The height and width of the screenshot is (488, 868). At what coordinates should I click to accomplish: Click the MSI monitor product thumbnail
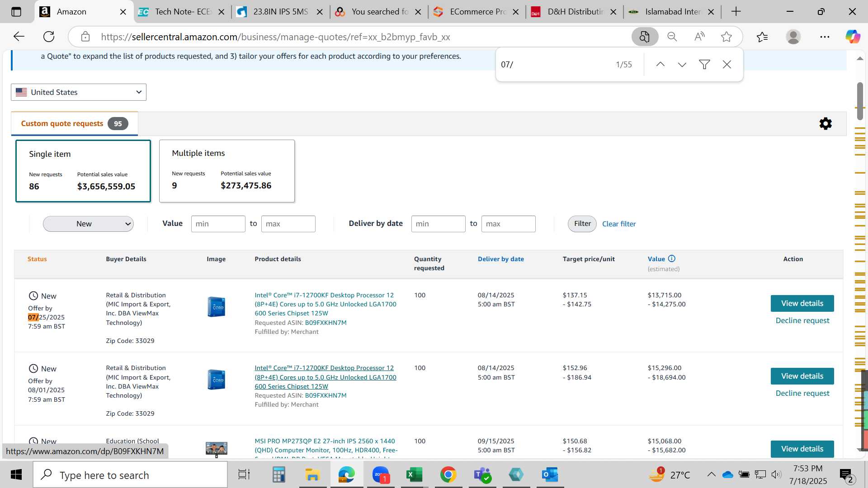coord(216,449)
